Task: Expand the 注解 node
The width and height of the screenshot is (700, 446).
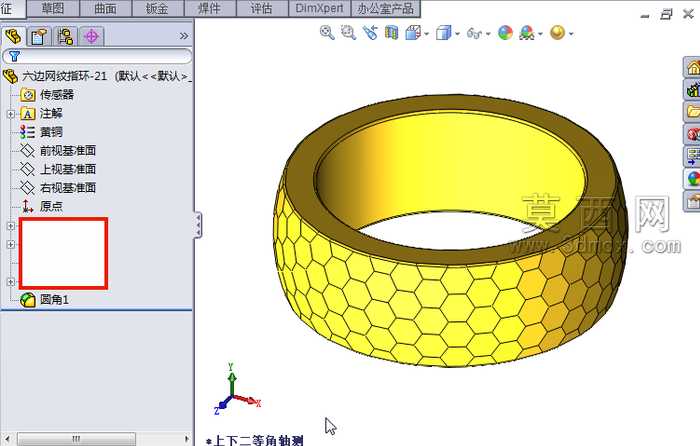Action: point(11,114)
